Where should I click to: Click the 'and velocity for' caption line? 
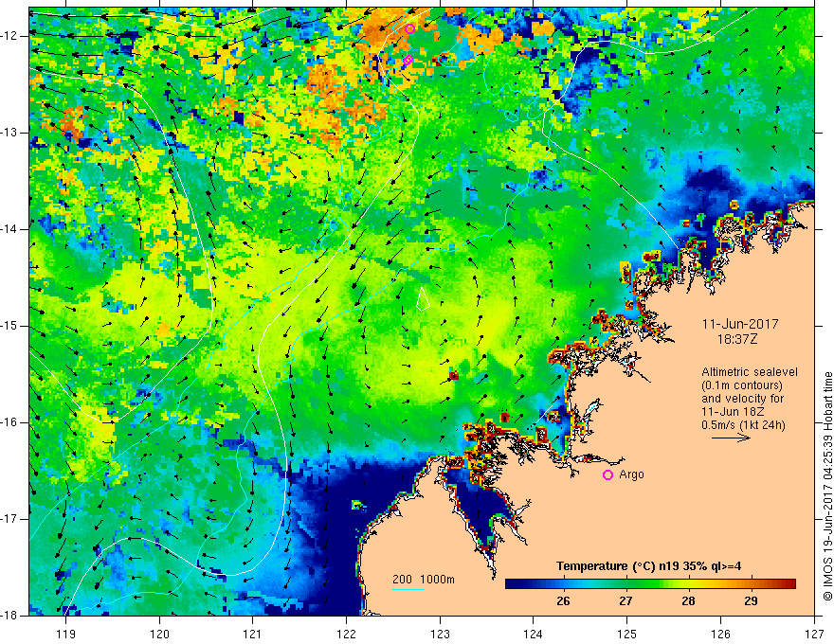point(742,399)
